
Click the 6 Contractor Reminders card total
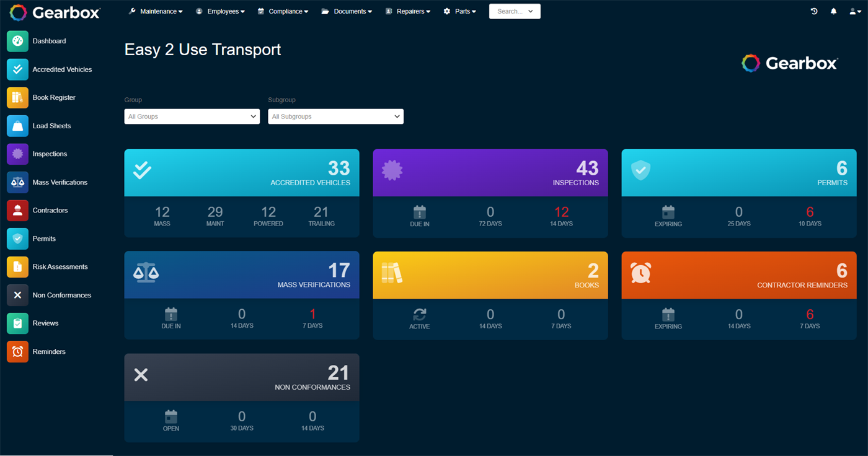tap(842, 270)
